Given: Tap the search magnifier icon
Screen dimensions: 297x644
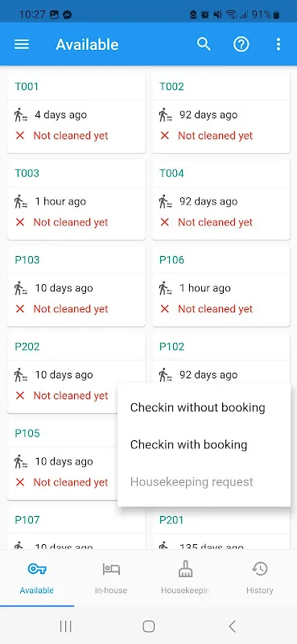Looking at the screenshot, I should tap(204, 44).
